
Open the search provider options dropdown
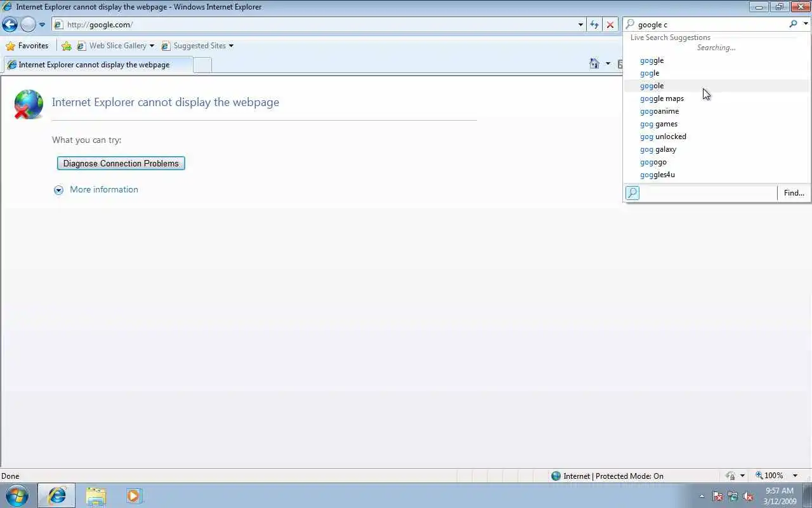[806, 24]
